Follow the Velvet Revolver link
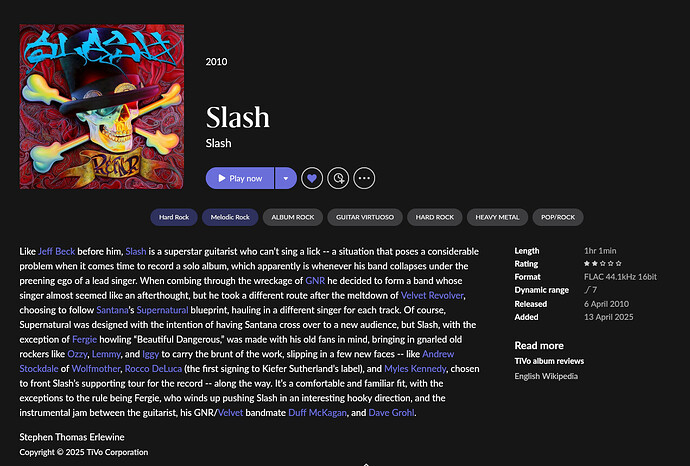This screenshot has width=690, height=466. point(432,295)
